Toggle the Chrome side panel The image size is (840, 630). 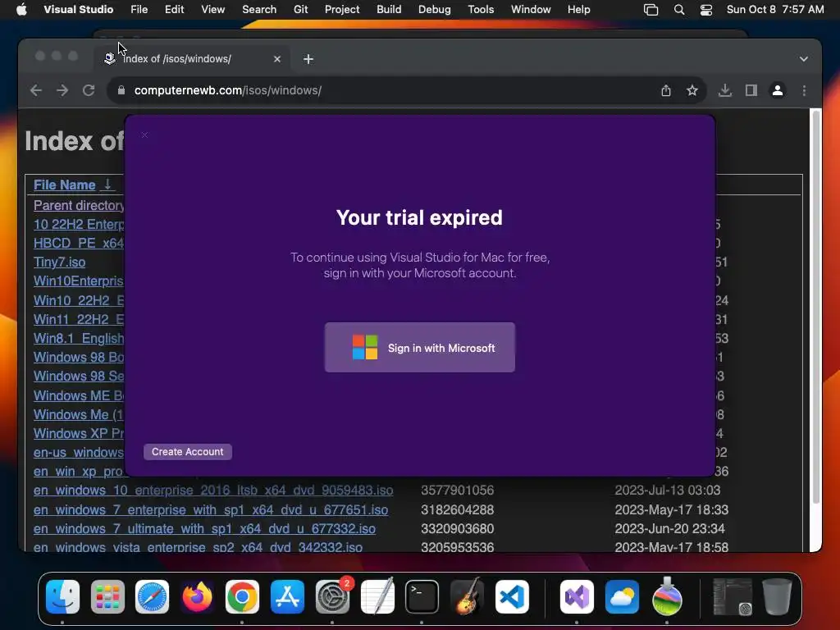click(751, 90)
